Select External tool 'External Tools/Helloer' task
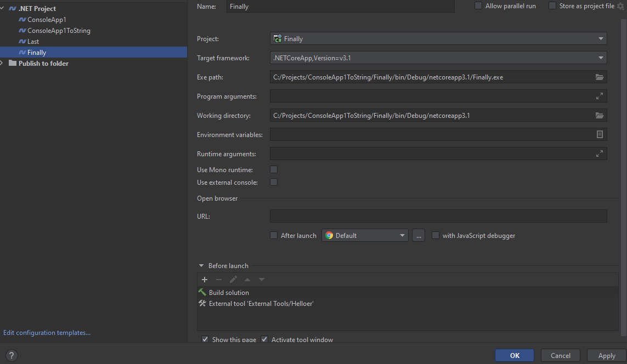Screen dimensions: 627x364 tap(408, 304)
